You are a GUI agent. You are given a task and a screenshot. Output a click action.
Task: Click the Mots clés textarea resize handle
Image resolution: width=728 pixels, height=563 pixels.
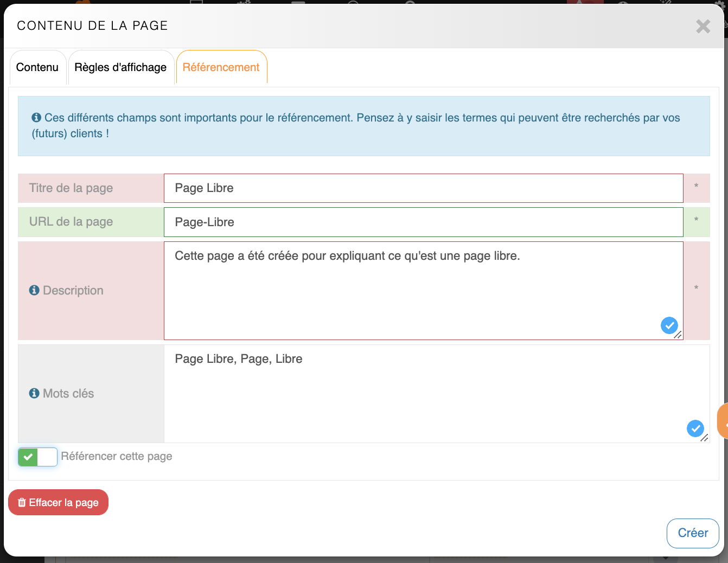point(704,438)
